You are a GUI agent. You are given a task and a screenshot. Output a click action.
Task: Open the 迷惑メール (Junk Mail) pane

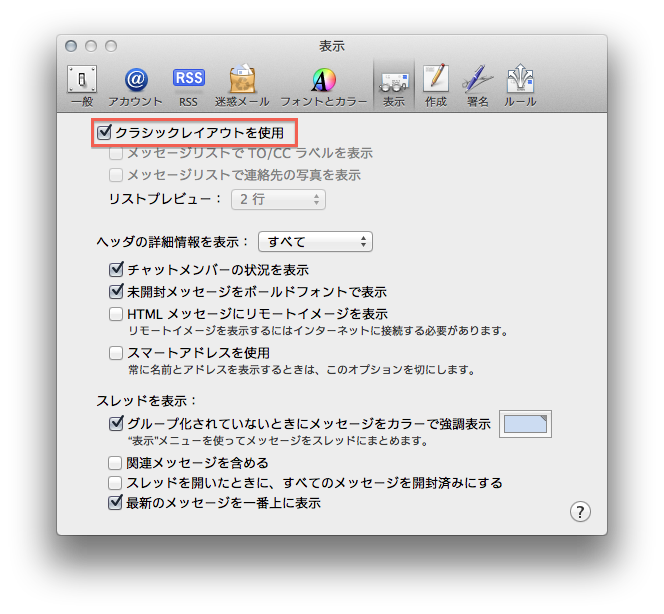point(242,86)
